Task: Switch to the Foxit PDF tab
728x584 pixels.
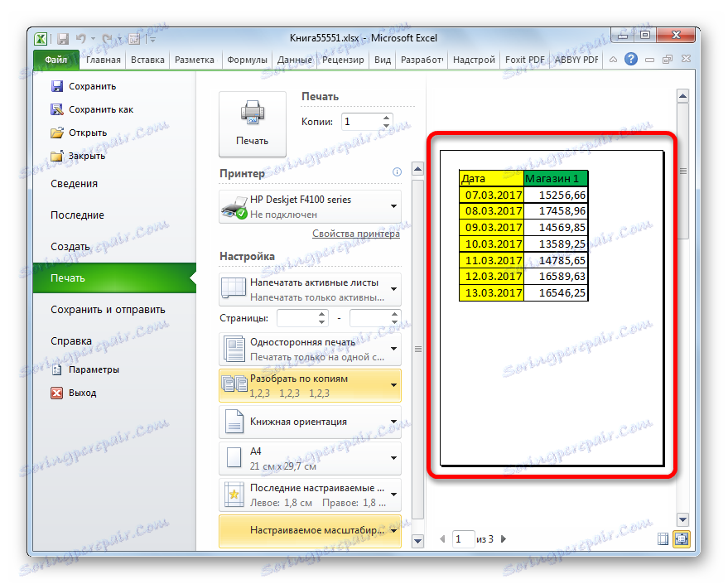Action: [x=524, y=60]
